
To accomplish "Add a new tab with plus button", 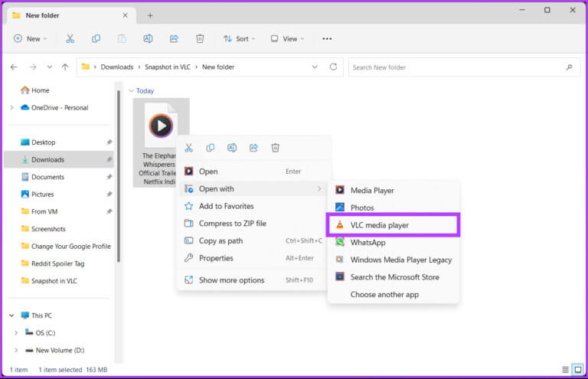I will tap(150, 15).
